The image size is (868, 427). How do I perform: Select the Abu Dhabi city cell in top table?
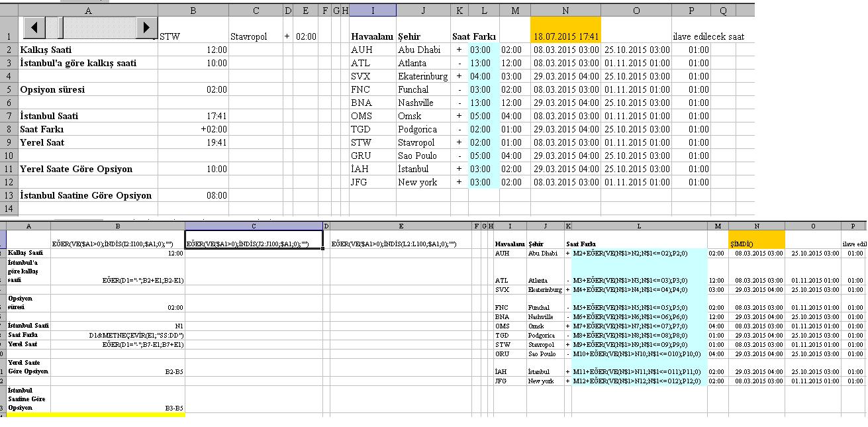click(423, 50)
